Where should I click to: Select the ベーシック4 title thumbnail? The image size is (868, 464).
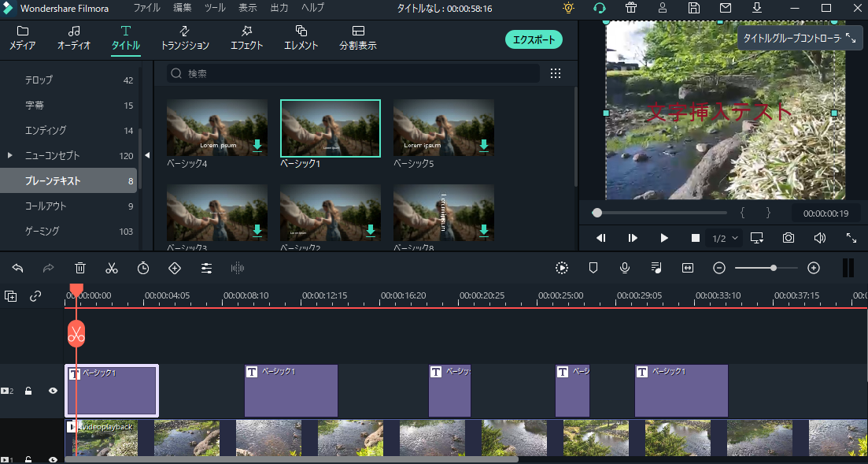click(x=217, y=128)
